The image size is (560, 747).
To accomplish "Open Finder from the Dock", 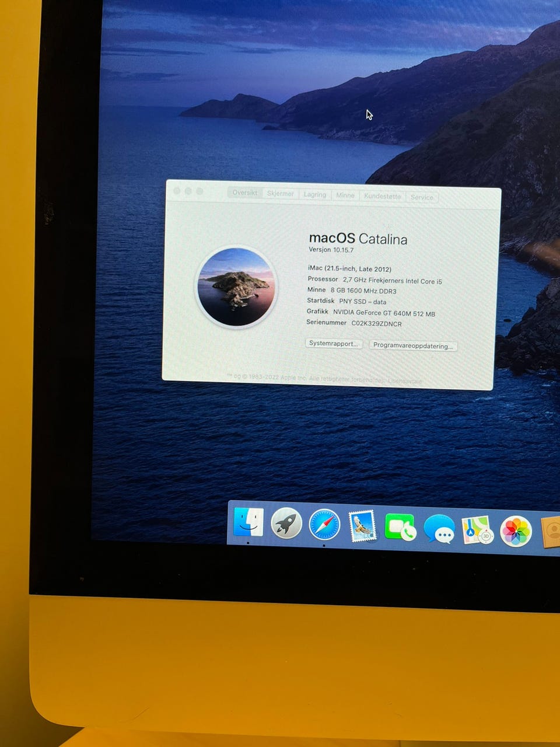I will coord(248,522).
